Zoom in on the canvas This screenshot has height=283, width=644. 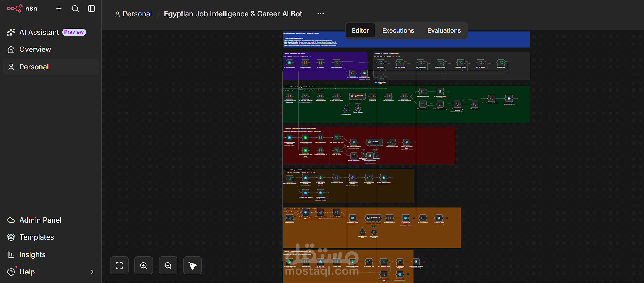pos(144,266)
